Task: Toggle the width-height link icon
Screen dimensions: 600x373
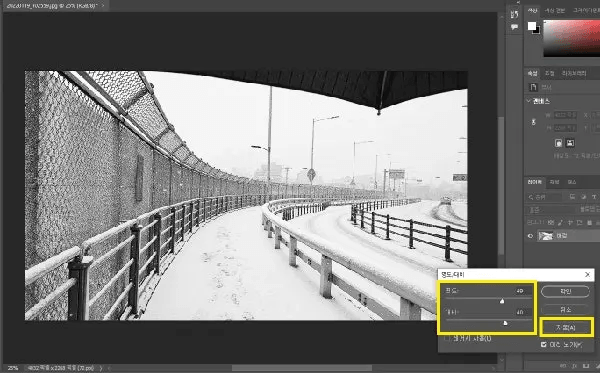Action: pos(533,122)
